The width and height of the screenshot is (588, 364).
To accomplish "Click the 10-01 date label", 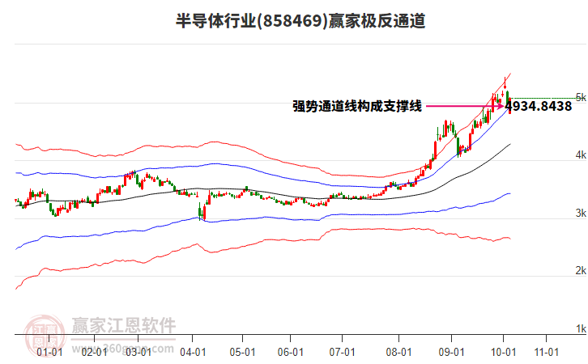I will 503,353.
